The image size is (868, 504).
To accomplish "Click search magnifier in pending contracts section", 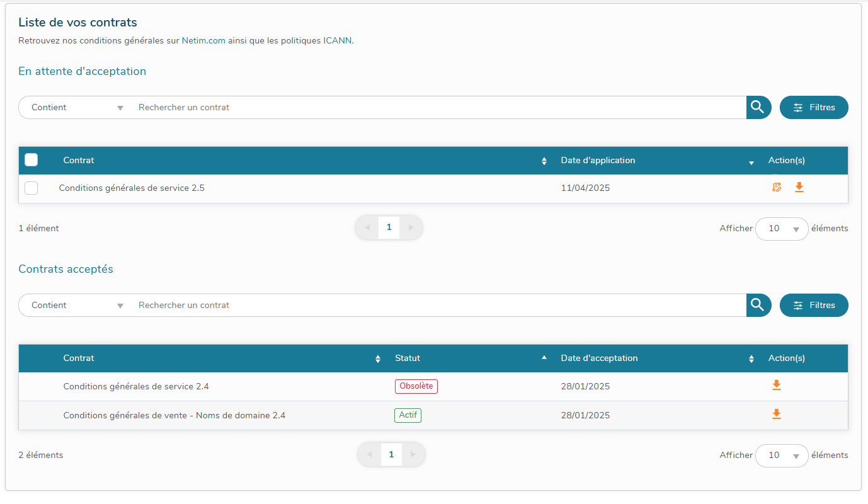I will click(x=758, y=107).
